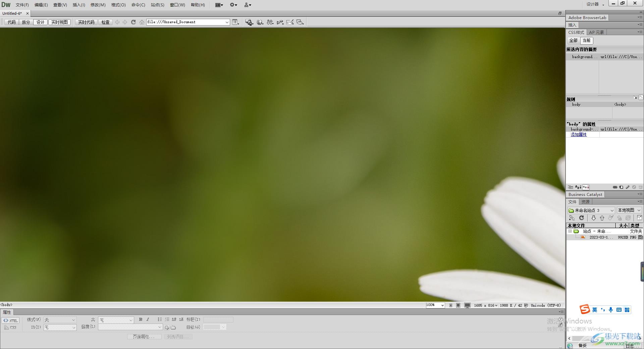Image resolution: width=644 pixels, height=349 pixels.
Task: Click the tablet size icon in status bar
Action: coord(458,305)
